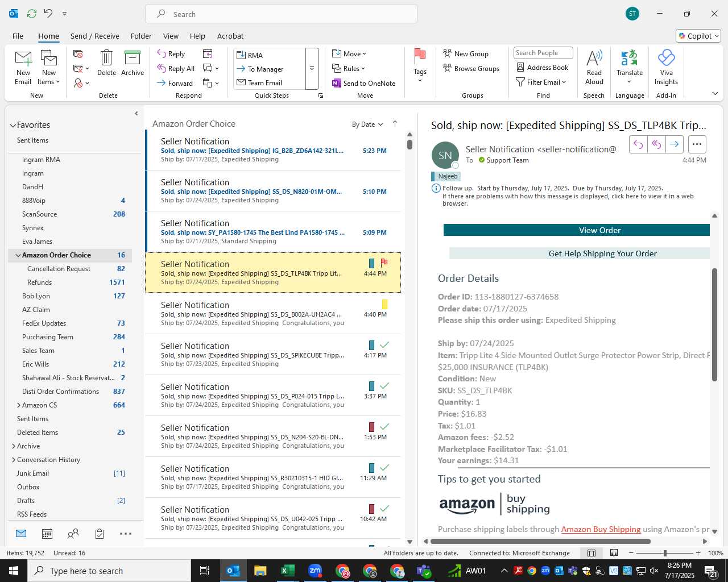This screenshot has height=582, width=728.
Task: Click the zoom in plus button
Action: tap(698, 553)
